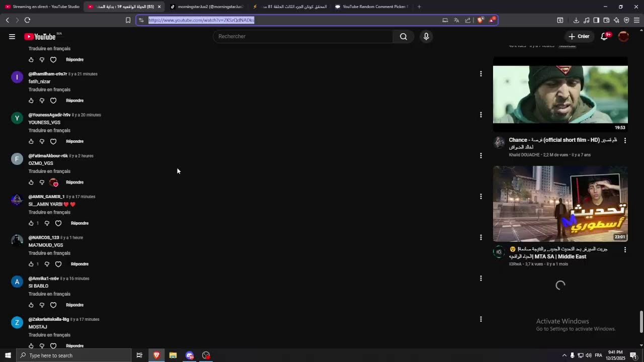This screenshot has height=362, width=644.
Task: Heart the YOUNESS_VGS comment
Action: [x=53, y=141]
